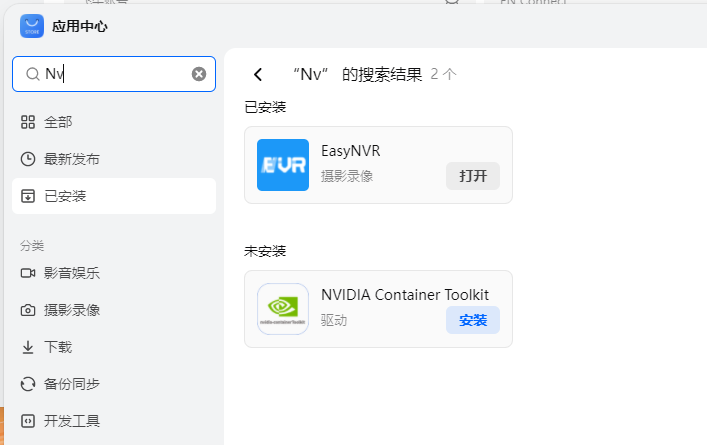Click the "Nv" 的搜索结果 heading

pyautogui.click(x=357, y=74)
